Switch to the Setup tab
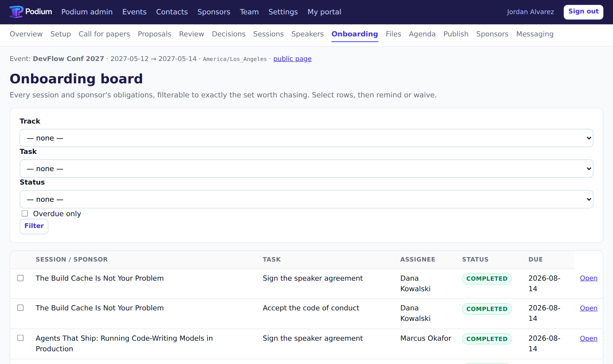613x364 pixels. pos(61,34)
